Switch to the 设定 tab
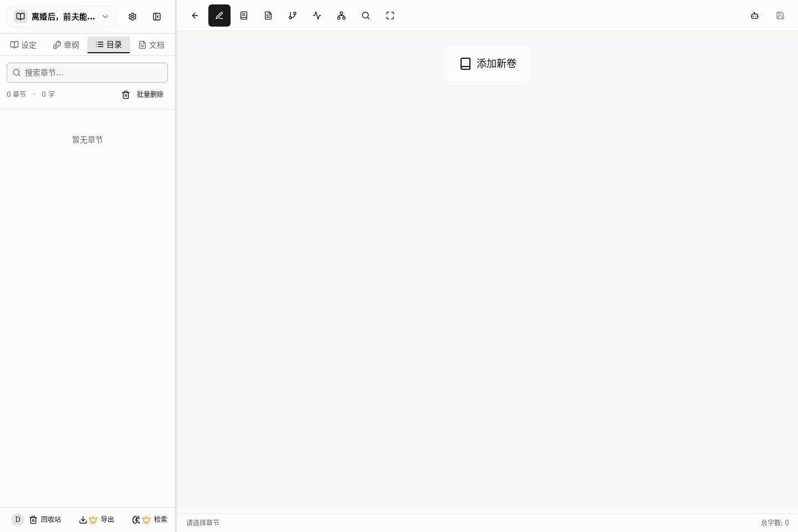 click(23, 45)
